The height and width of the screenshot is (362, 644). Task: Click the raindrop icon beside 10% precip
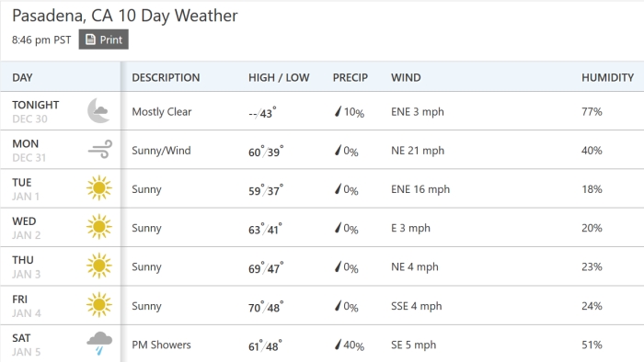pos(338,111)
